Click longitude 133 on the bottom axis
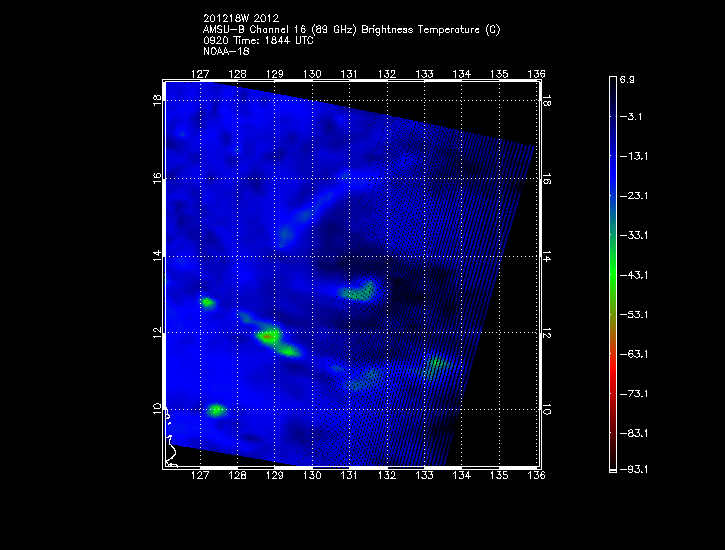The height and width of the screenshot is (550, 725). click(424, 475)
